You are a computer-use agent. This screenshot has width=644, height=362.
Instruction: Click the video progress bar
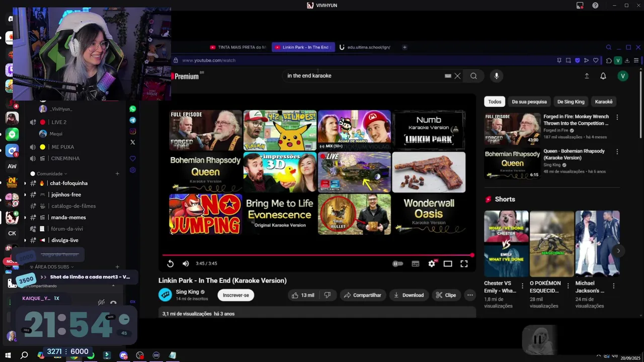317,255
